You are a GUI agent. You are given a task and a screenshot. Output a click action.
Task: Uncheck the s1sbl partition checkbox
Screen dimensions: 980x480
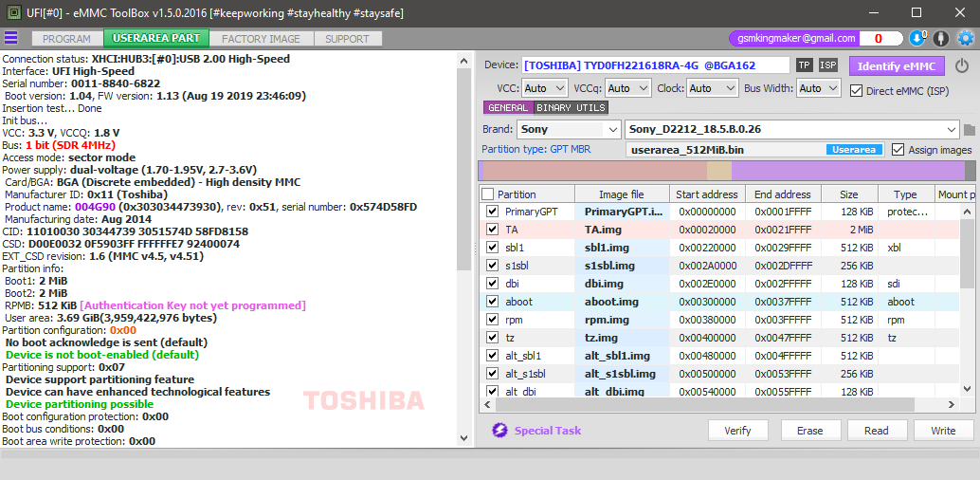(x=492, y=266)
